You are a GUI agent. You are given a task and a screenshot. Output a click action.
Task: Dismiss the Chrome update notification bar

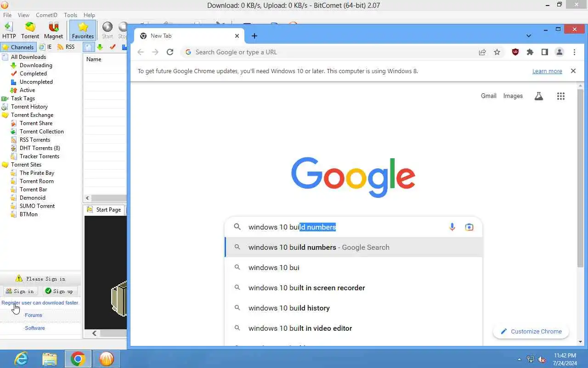click(x=573, y=71)
